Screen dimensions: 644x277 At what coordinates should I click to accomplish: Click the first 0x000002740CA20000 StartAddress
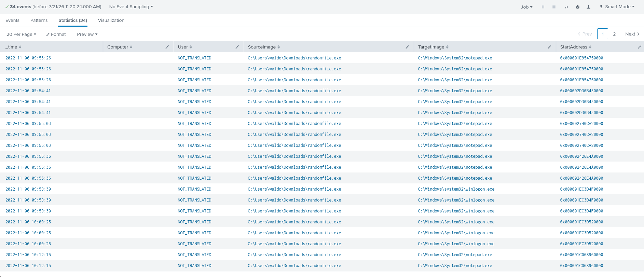581,124
